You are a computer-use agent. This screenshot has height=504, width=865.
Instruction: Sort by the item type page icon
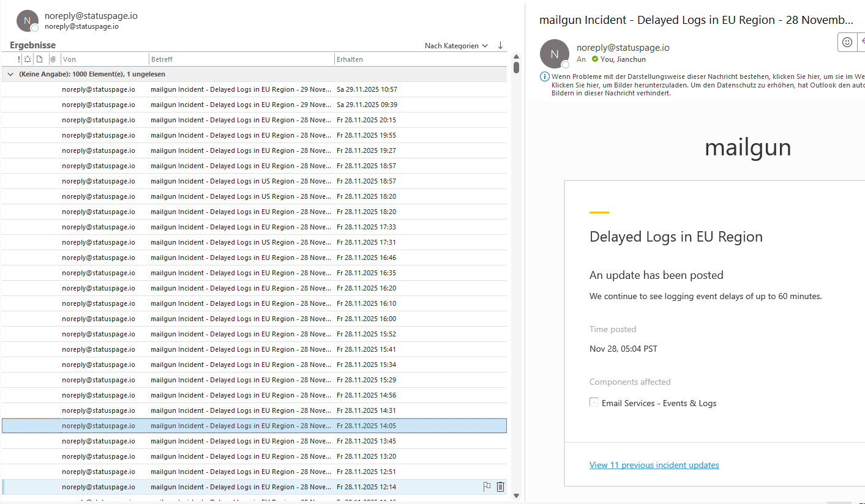pos(39,59)
